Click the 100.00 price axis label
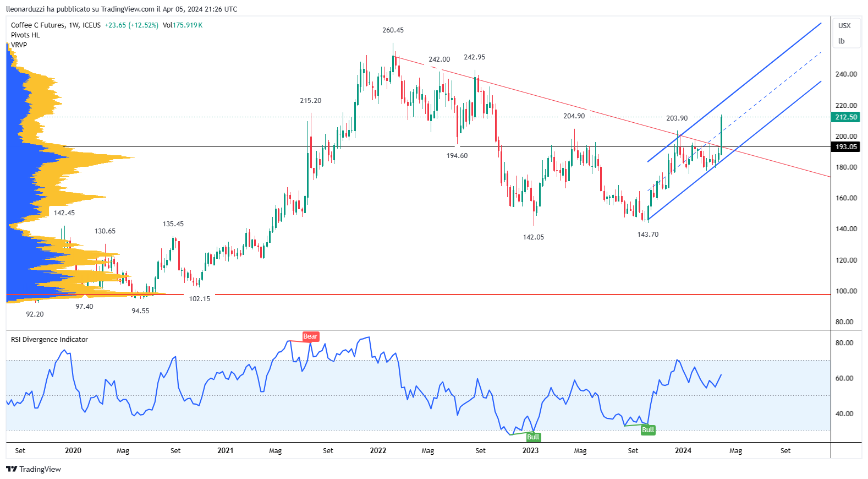Screen dimensions: 868x479 [x=846, y=291]
